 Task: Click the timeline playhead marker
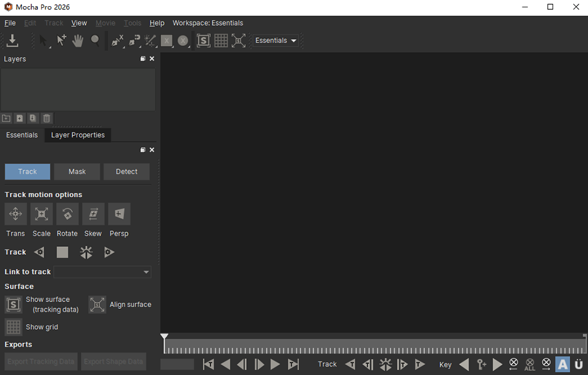tap(164, 336)
